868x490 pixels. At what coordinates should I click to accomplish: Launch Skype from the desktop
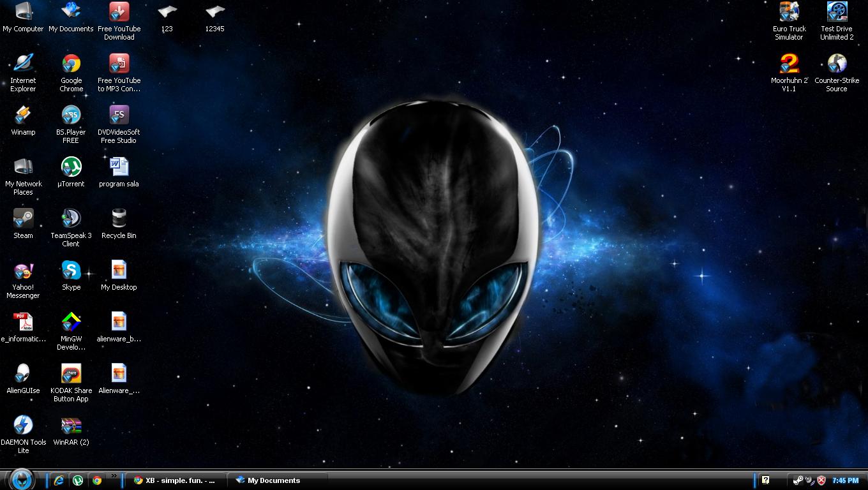point(71,276)
